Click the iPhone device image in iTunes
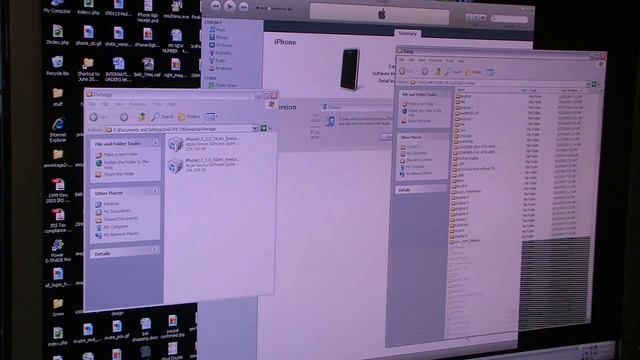Screen dimensions: 640x360 point(350,69)
